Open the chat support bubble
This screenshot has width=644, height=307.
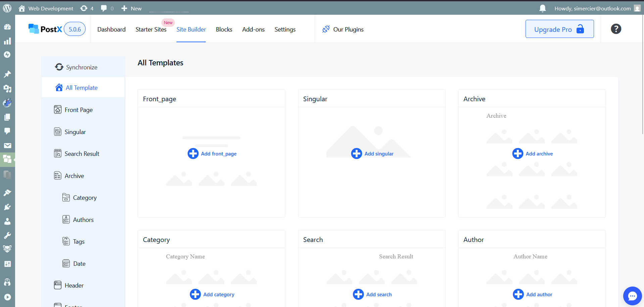pos(632,296)
